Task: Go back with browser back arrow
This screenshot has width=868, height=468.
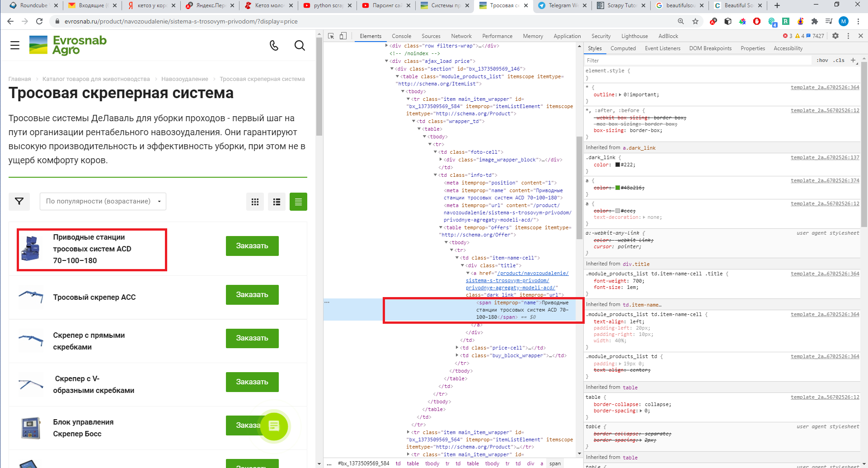Action: pos(10,21)
